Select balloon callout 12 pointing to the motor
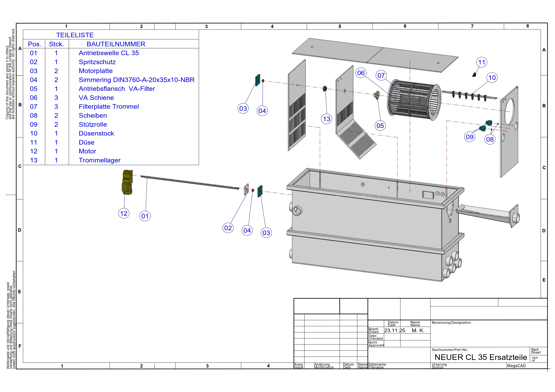This screenshot has height=392, width=555. [124, 213]
